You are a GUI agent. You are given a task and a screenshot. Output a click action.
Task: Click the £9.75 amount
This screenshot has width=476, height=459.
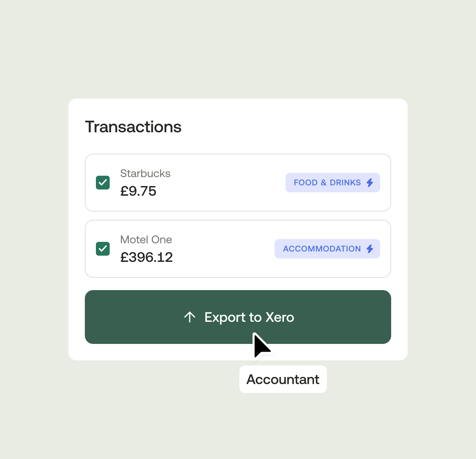click(x=138, y=191)
